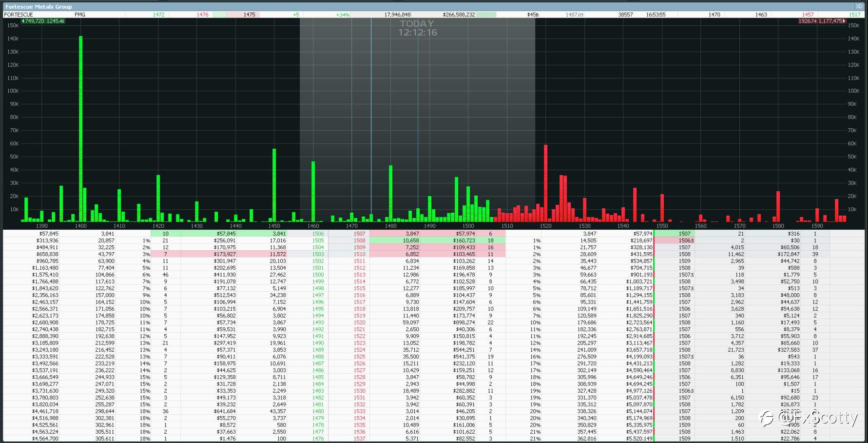Image resolution: width=868 pixels, height=443 pixels.
Task: Click the $266,588,232 turnover value
Action: (459, 15)
